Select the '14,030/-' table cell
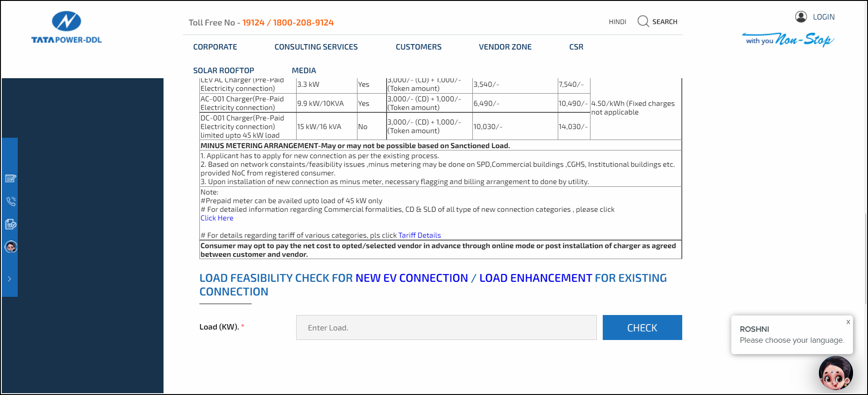 click(573, 127)
